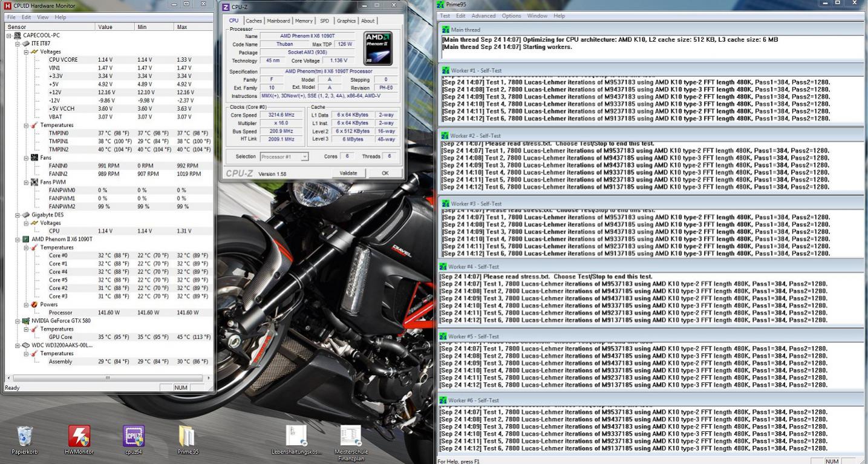Click the fan icon beside Fans PWM
This screenshot has width=868, height=464.
[34, 182]
